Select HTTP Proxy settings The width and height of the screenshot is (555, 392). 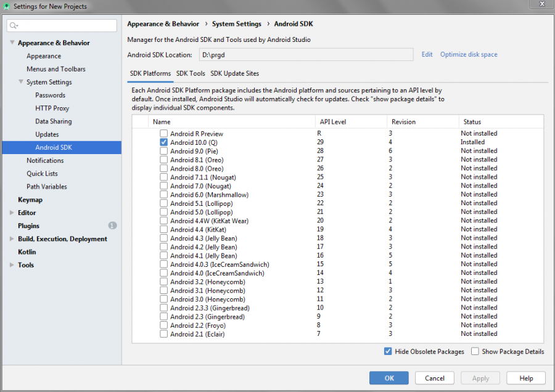click(x=52, y=108)
